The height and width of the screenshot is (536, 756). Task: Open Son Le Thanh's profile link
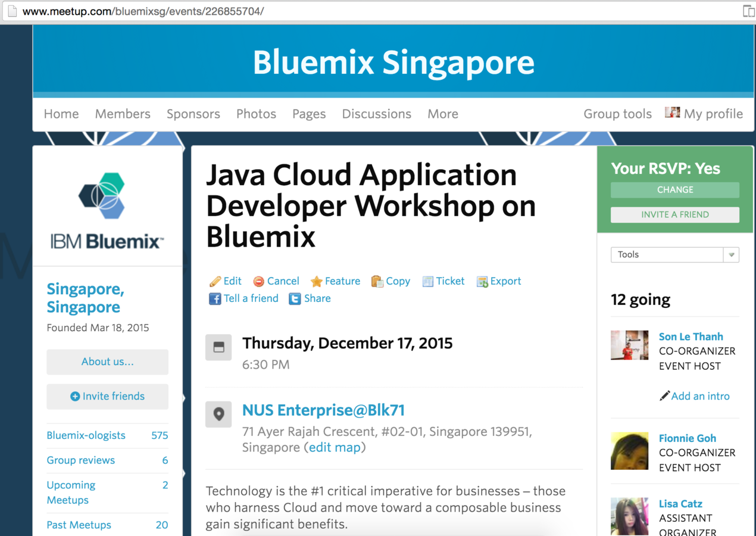(x=691, y=336)
